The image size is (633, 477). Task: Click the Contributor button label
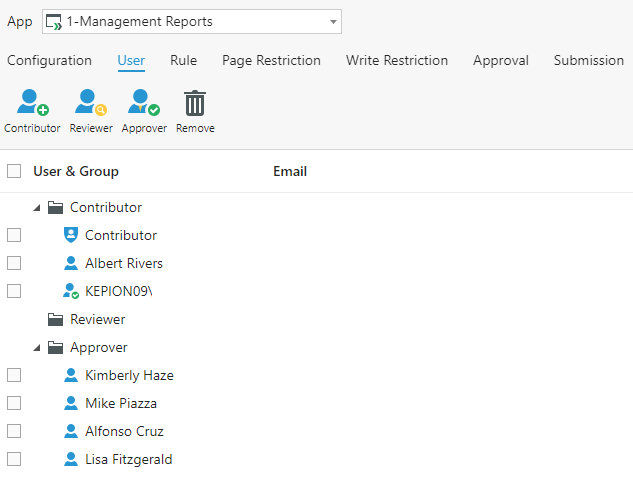pos(32,128)
